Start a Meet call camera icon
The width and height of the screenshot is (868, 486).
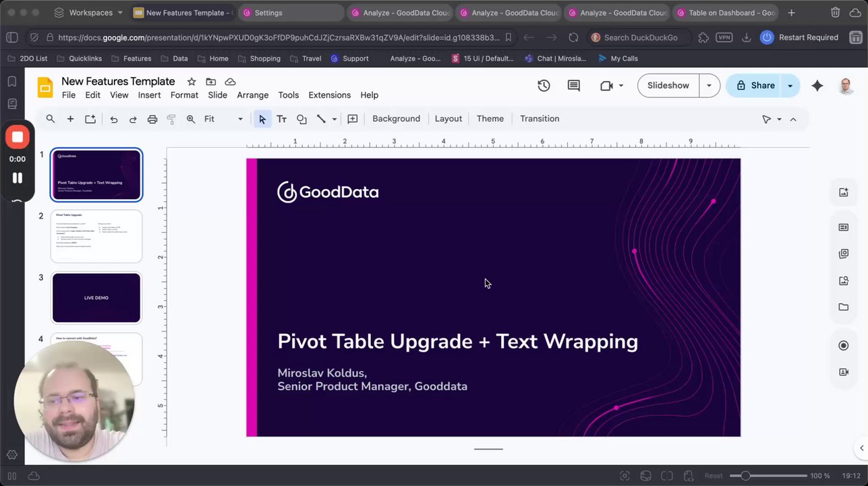tap(606, 86)
